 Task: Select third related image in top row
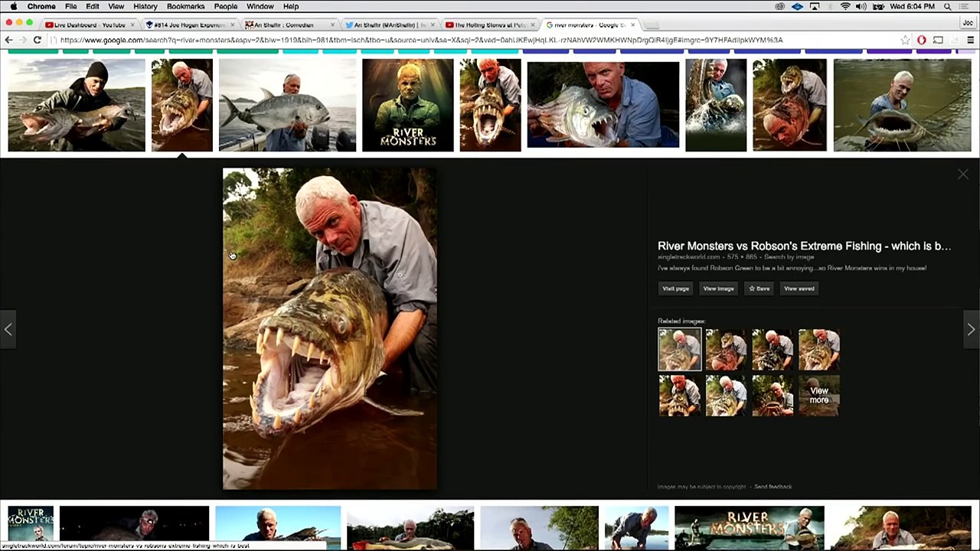pyautogui.click(x=773, y=349)
